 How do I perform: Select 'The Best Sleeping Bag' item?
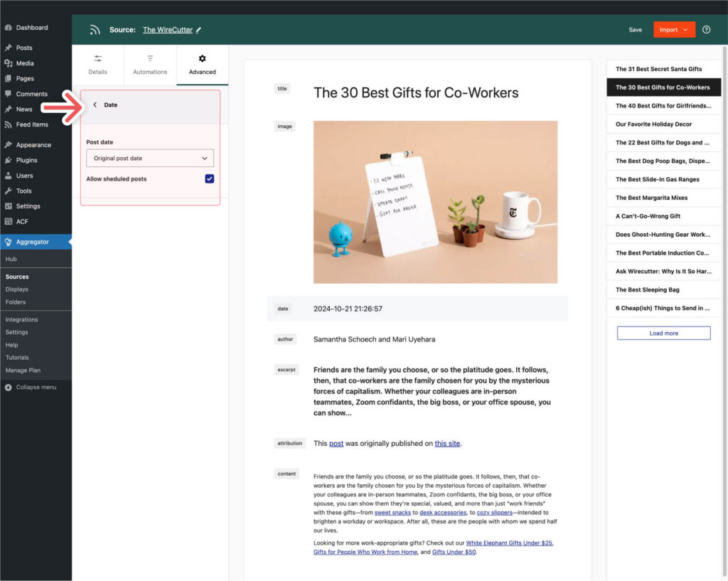pyautogui.click(x=663, y=290)
